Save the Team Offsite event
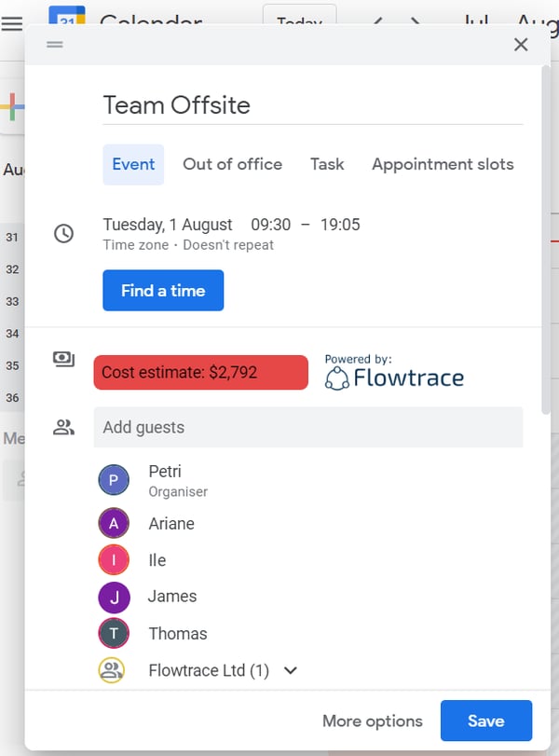 click(x=485, y=721)
